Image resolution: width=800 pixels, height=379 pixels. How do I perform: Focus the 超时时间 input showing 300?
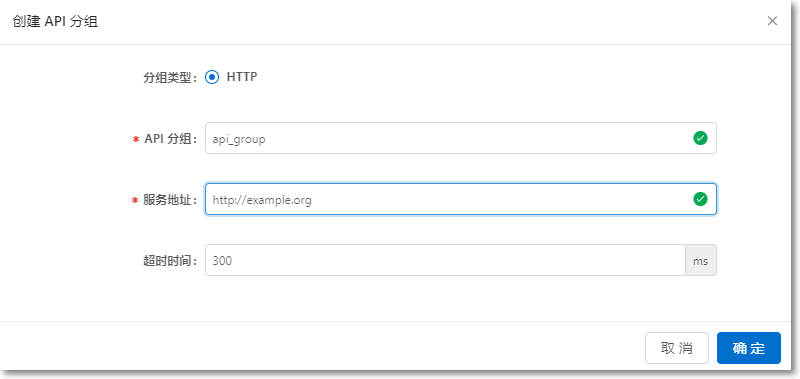pos(445,260)
